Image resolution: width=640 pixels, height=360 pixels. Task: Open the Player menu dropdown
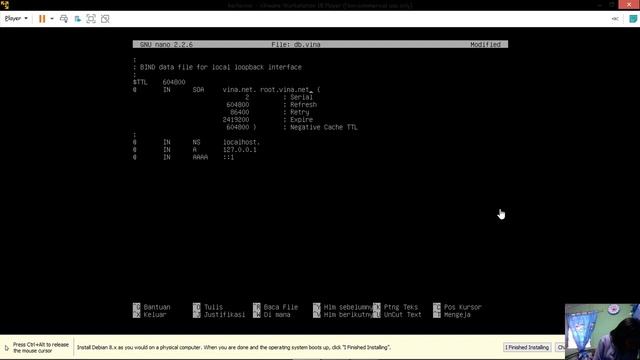coord(16,18)
